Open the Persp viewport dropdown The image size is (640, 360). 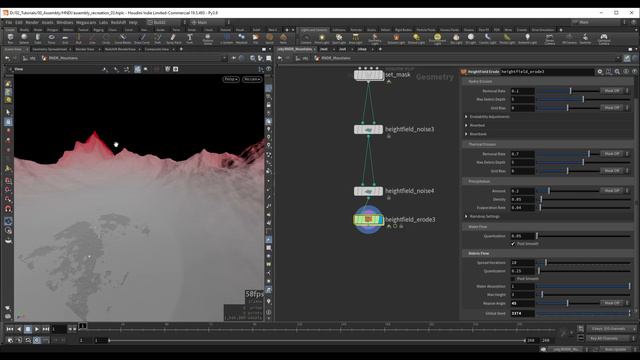[x=231, y=79]
